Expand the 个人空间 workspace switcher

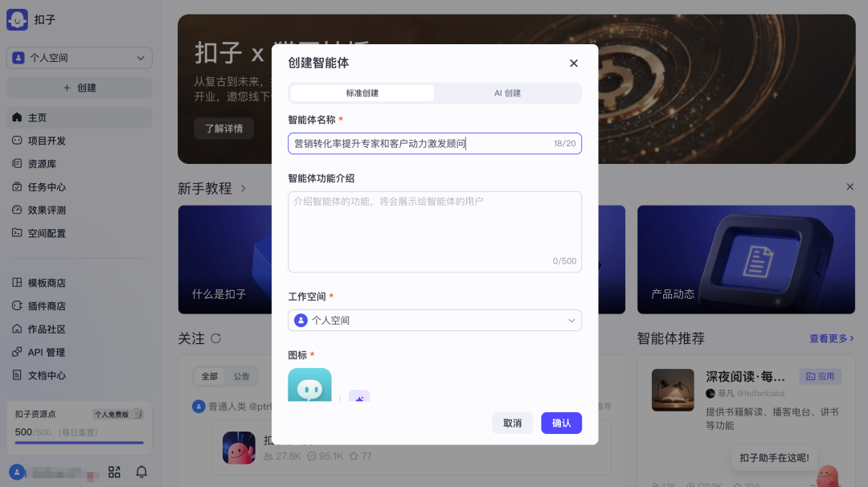click(x=79, y=58)
